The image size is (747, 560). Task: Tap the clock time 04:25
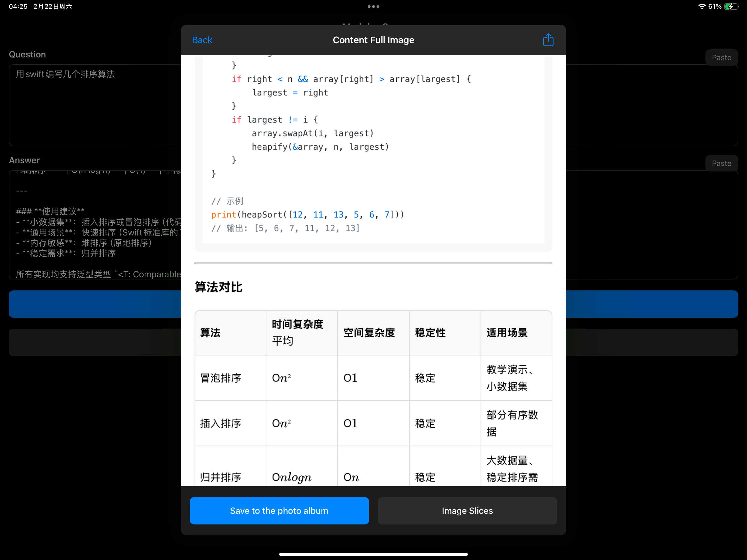click(x=18, y=6)
